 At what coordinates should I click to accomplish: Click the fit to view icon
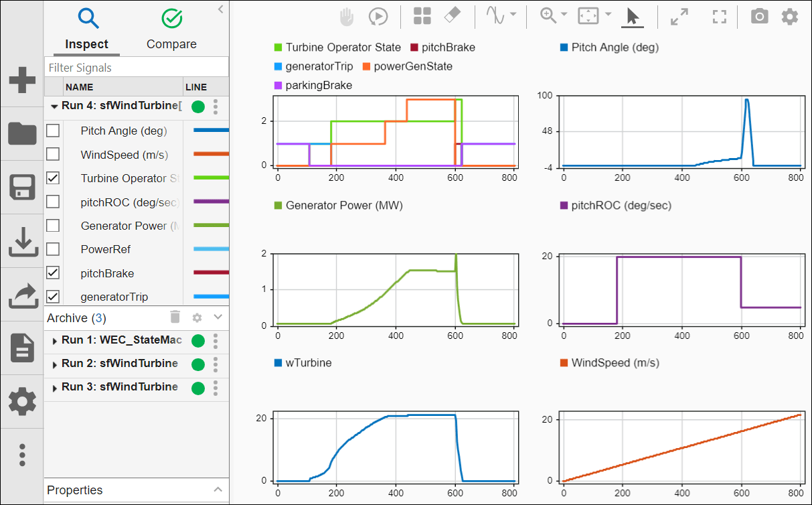pyautogui.click(x=588, y=17)
